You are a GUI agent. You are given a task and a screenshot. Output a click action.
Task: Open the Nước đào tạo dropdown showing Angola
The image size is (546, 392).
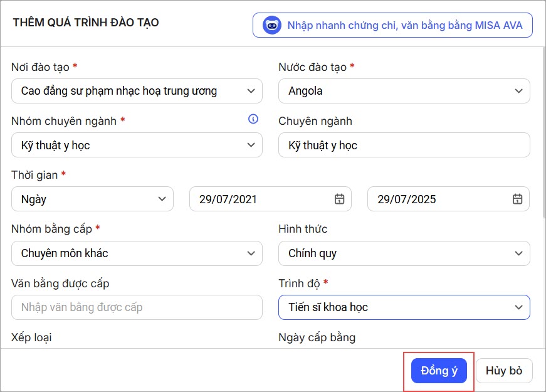[x=404, y=91]
